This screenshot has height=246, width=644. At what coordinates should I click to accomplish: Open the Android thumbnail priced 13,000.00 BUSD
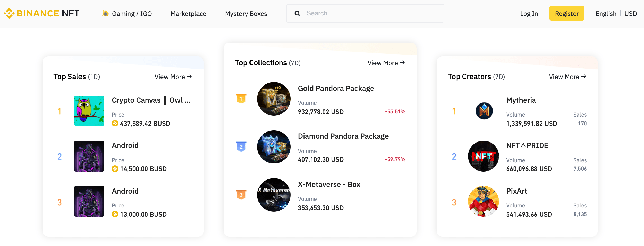pyautogui.click(x=89, y=201)
